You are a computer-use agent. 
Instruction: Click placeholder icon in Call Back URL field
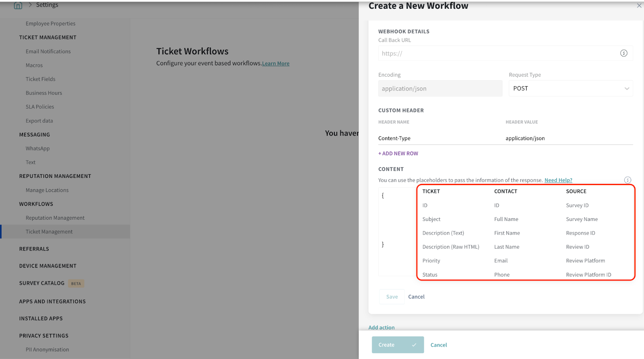(623, 53)
